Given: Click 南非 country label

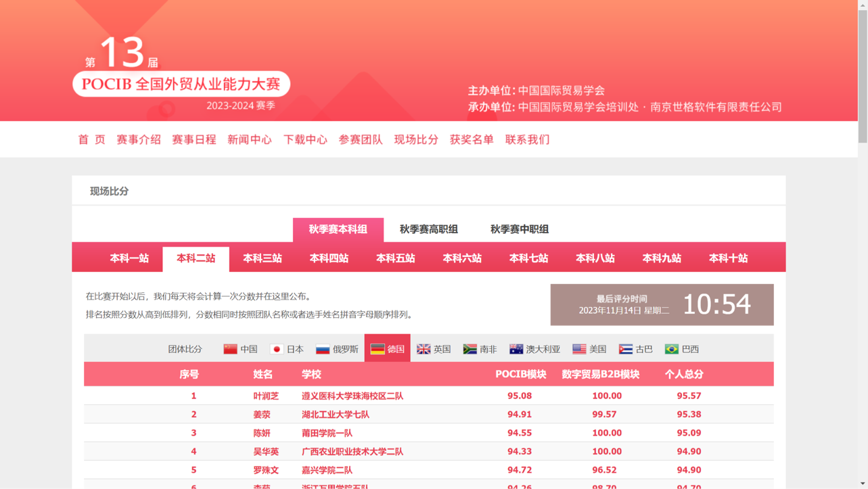Looking at the screenshot, I should 488,349.
